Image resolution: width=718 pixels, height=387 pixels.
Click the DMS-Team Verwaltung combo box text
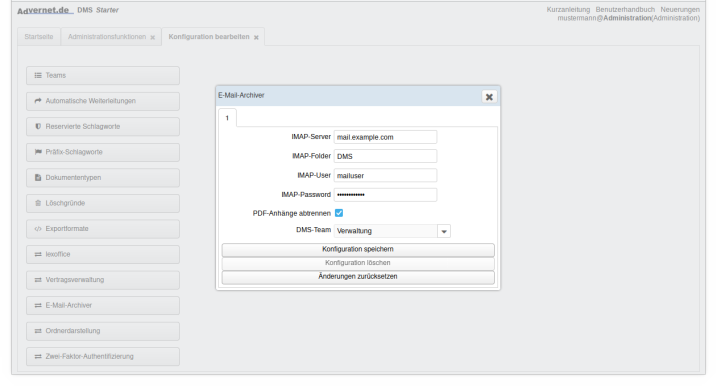point(386,231)
